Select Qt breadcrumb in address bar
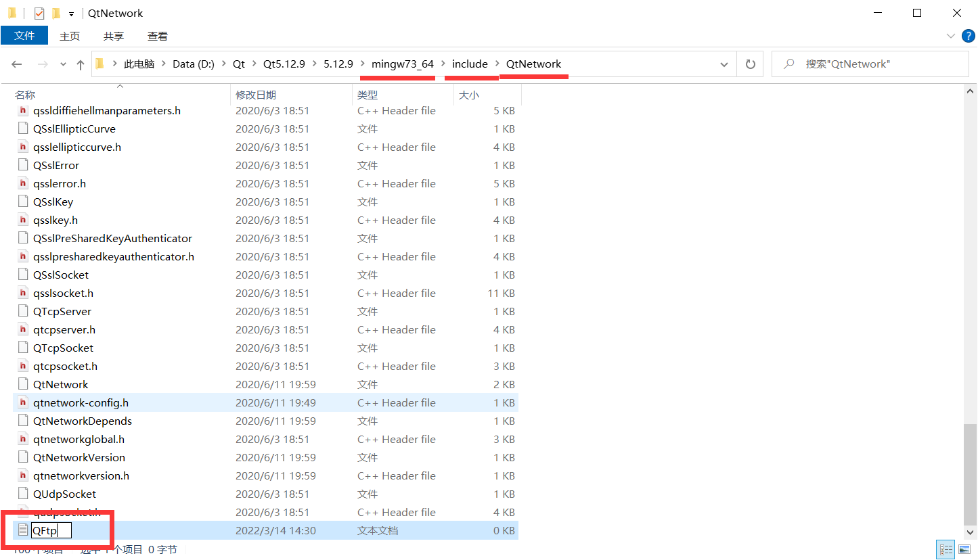978x560 pixels. 239,64
